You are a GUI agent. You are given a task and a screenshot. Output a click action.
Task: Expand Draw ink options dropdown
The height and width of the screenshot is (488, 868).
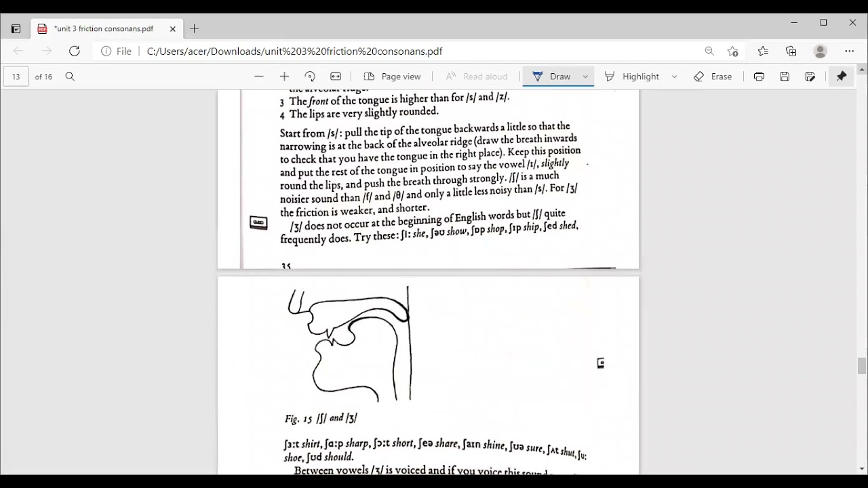click(x=585, y=77)
